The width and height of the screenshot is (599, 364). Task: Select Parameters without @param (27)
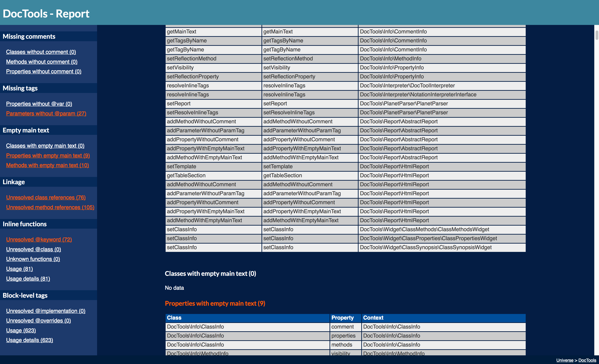click(x=46, y=113)
